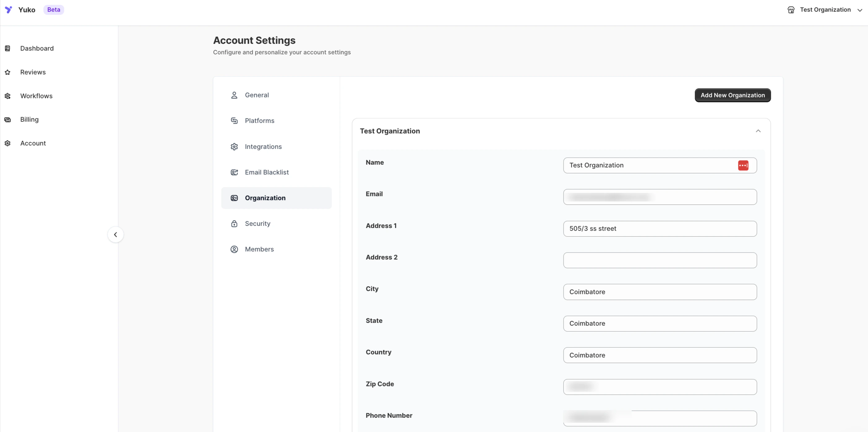Open the Integrations settings tab
868x432 pixels.
point(276,147)
